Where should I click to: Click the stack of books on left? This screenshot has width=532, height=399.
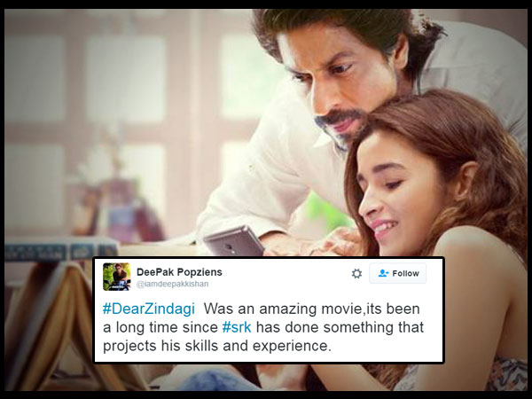coord(61,249)
